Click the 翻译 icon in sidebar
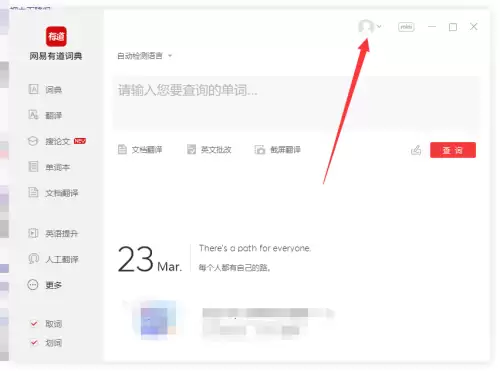Screen dimensions: 500x371 pyautogui.click(x=33, y=115)
